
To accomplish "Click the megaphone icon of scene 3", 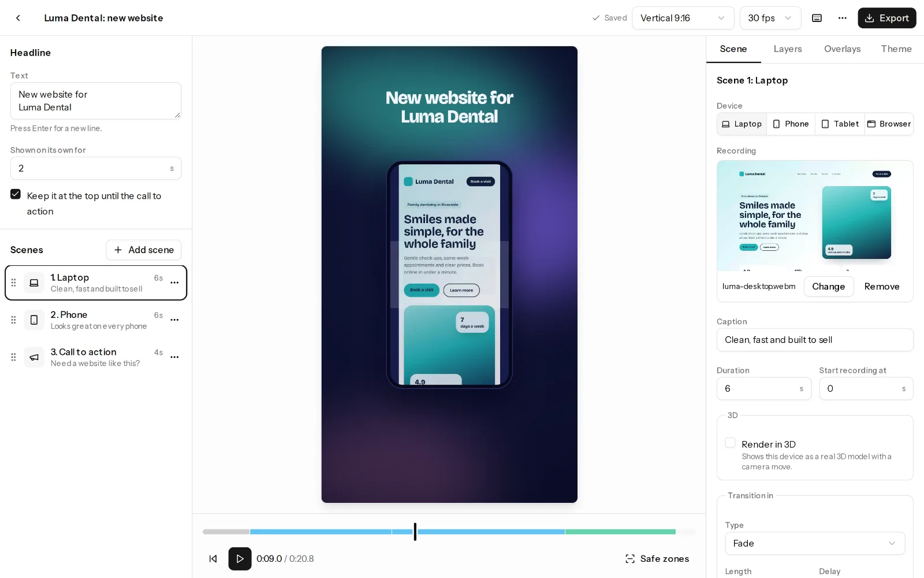I will tap(34, 357).
